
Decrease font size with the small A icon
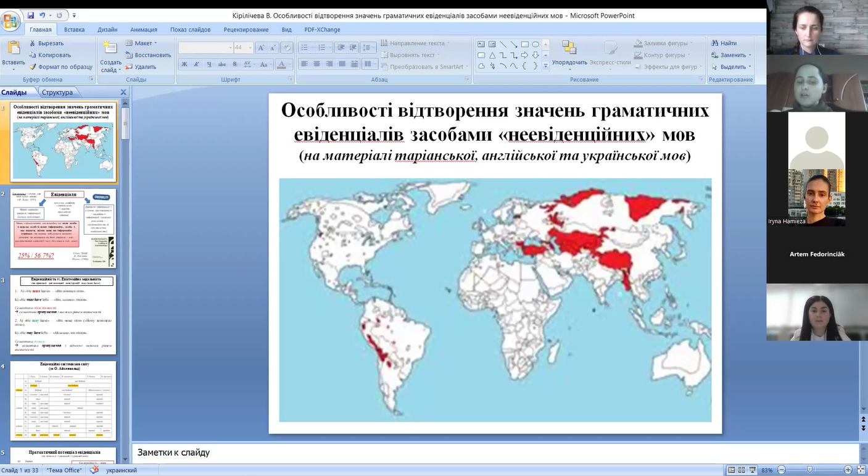[272, 48]
